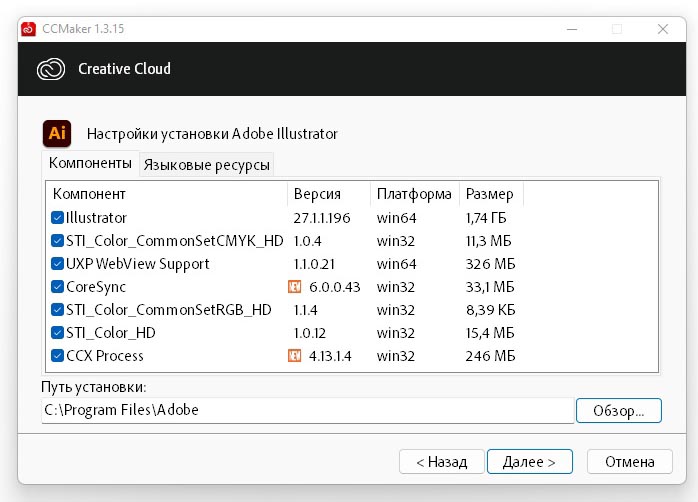698x502 pixels.
Task: Click the version 1.0.4 cell
Action: (x=308, y=241)
